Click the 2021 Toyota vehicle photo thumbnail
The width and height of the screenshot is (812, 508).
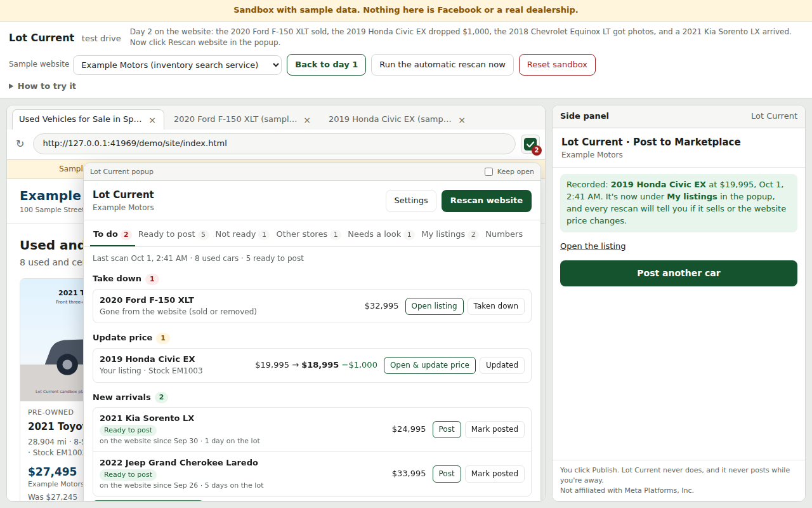click(x=52, y=340)
